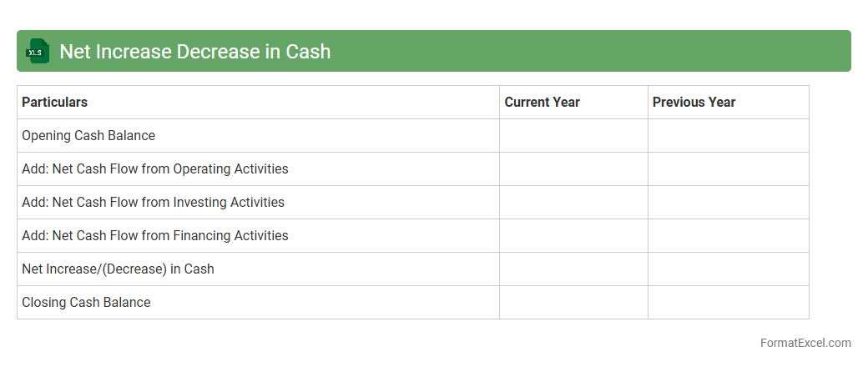
Task: Select the Investing Activities row label
Action: pyautogui.click(x=153, y=203)
